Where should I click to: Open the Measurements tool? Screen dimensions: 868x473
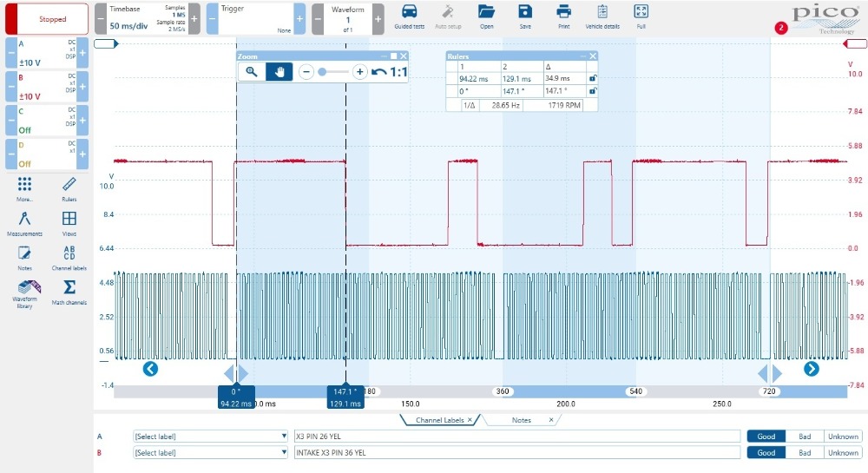coord(24,222)
